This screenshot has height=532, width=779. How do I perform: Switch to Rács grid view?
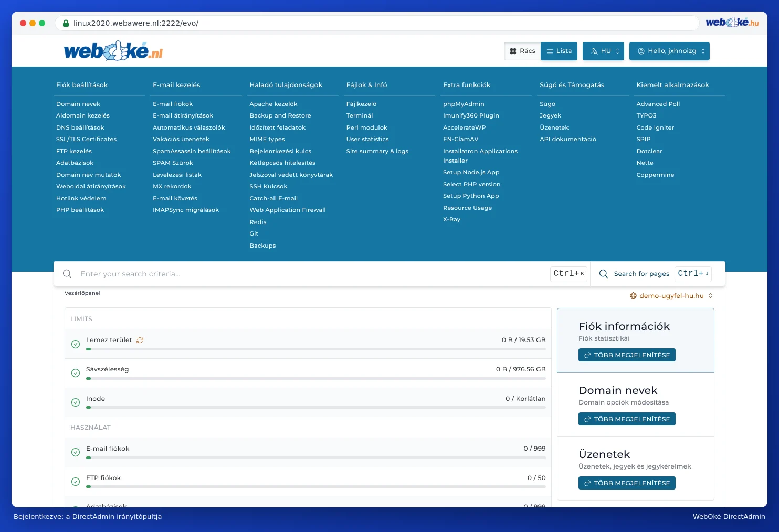point(522,51)
